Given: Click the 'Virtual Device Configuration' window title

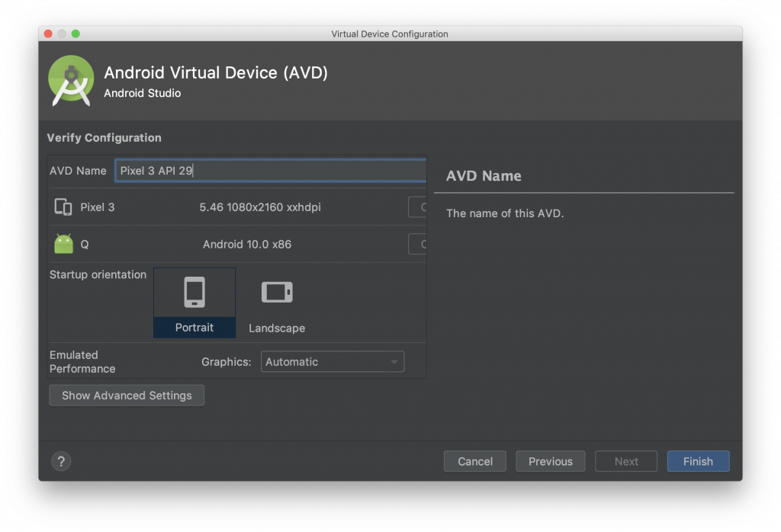Looking at the screenshot, I should (x=390, y=34).
